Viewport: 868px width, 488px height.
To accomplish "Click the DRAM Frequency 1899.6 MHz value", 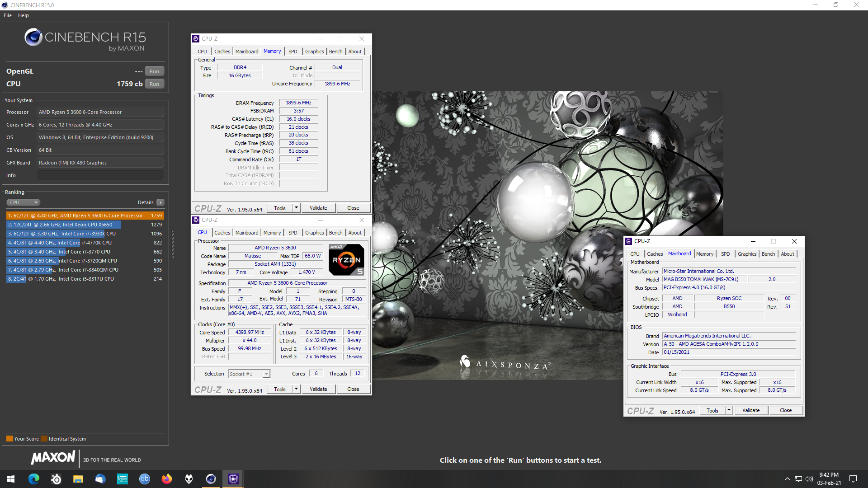I will point(298,103).
